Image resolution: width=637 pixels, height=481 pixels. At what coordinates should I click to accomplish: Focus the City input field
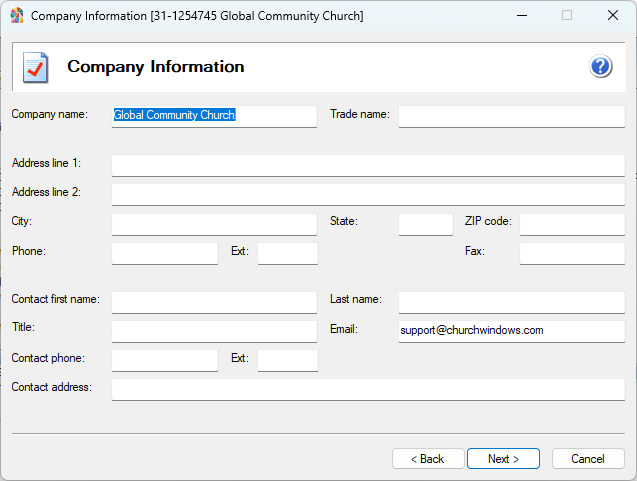pyautogui.click(x=214, y=224)
